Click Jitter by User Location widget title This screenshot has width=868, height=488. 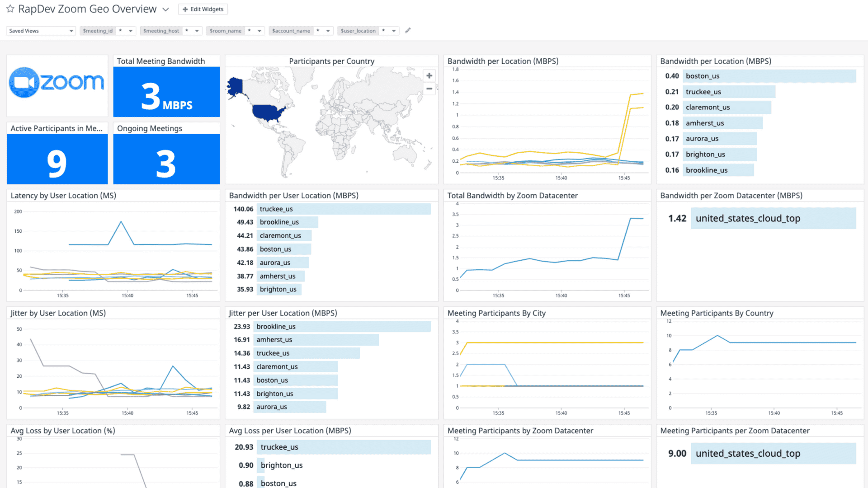coord(58,313)
